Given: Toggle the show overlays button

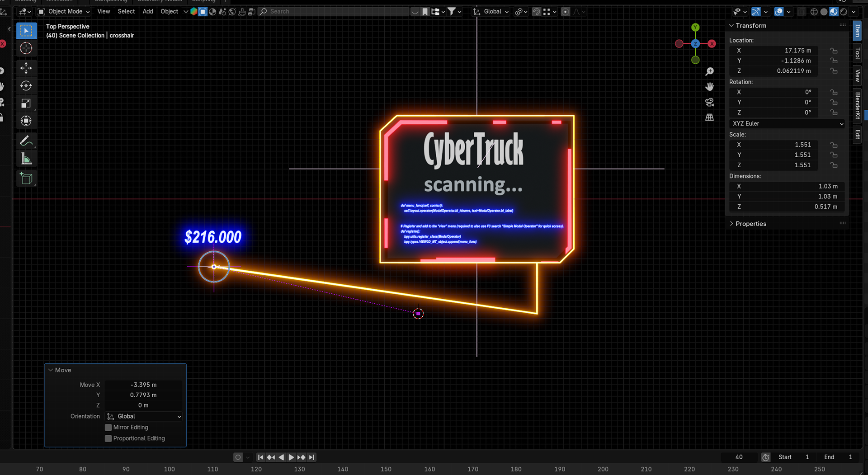Looking at the screenshot, I should click(x=778, y=12).
